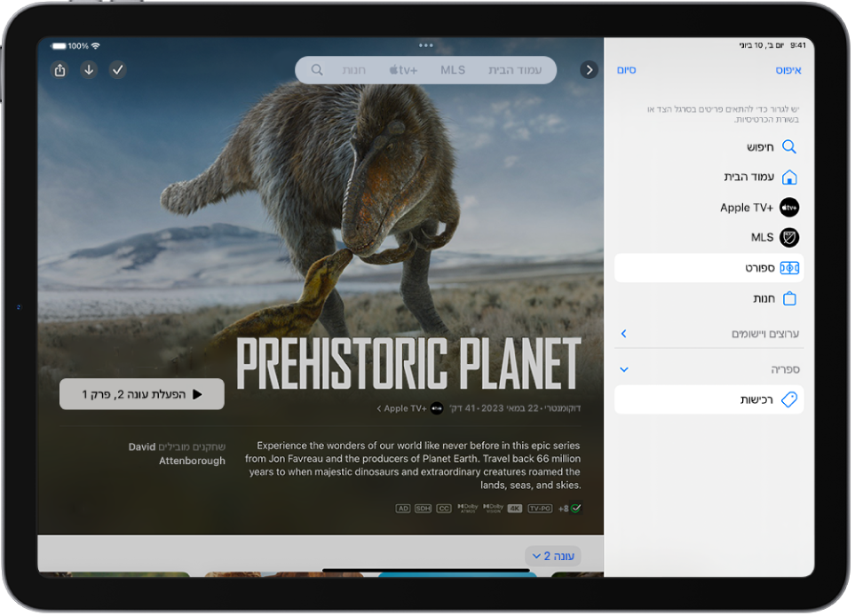Tap the ספורט sports field icon
This screenshot has height=616, width=855.
789,268
